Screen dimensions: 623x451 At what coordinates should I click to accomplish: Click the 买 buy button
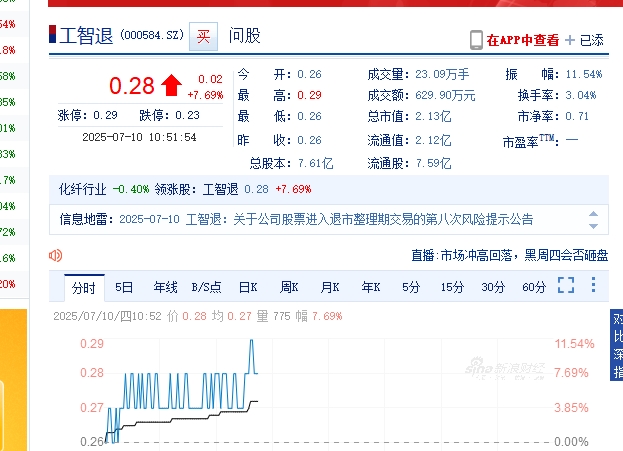click(x=203, y=37)
